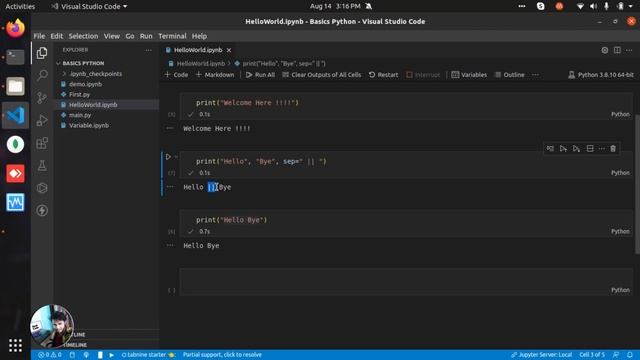Run the sep print cell with play button

168,157
